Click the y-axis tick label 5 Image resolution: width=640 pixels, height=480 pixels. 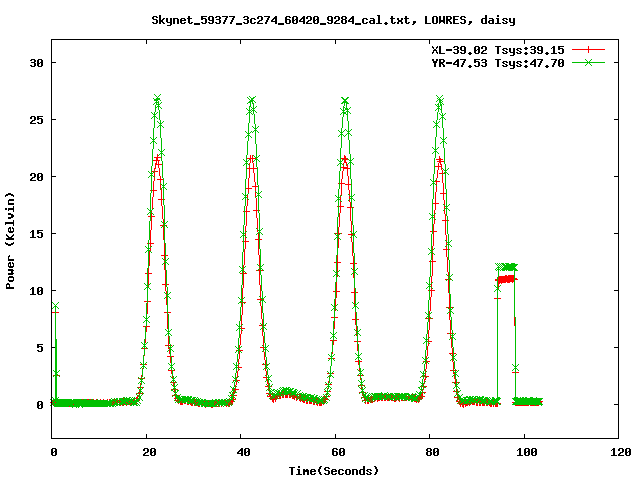(x=40, y=348)
